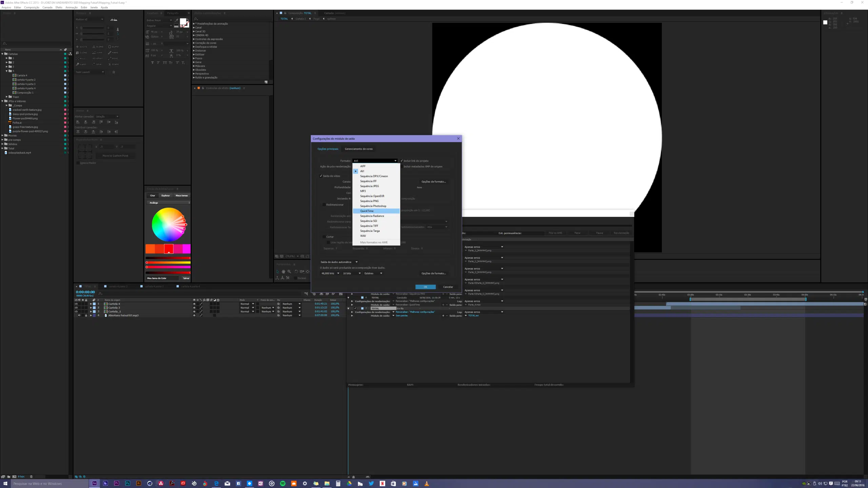The image size is (868, 488).
Task: Enable the Redimensionar checkbox
Action: tap(324, 205)
